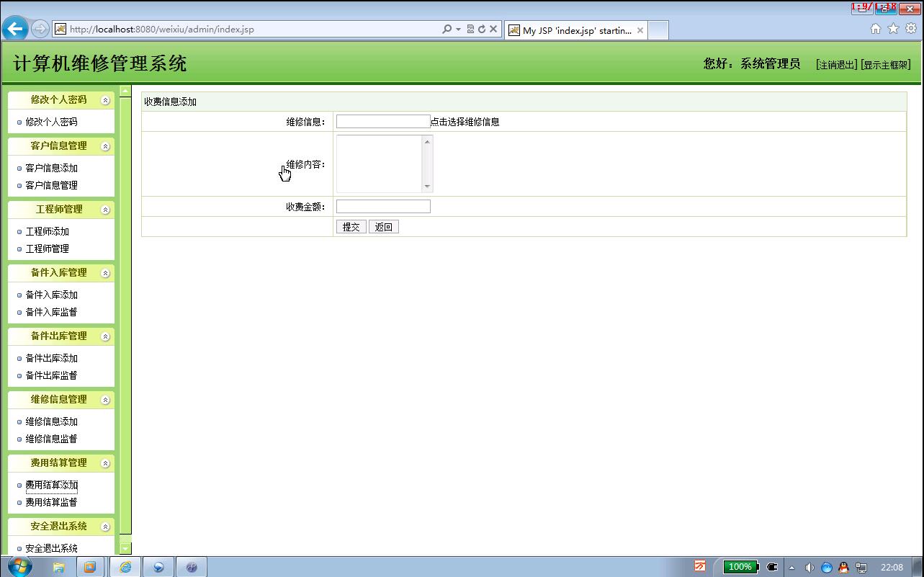Open 费用结算监督 in sidebar
This screenshot has width=924, height=577.
click(51, 502)
